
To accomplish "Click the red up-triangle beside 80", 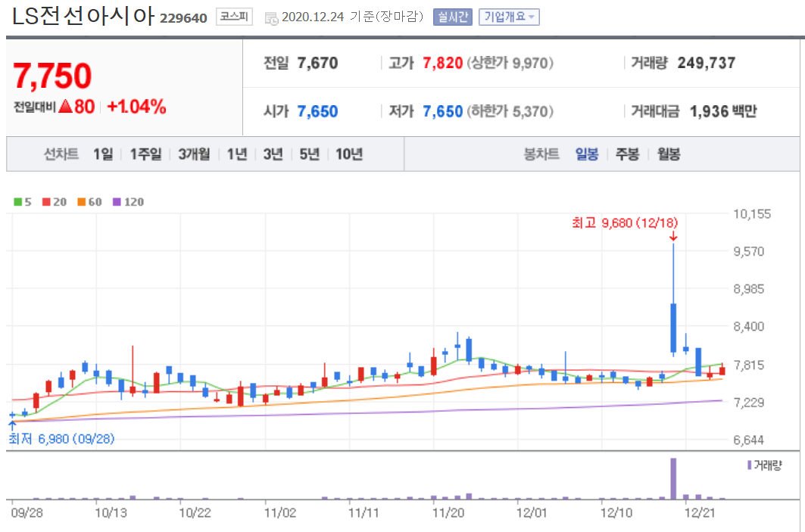I will coord(66,106).
